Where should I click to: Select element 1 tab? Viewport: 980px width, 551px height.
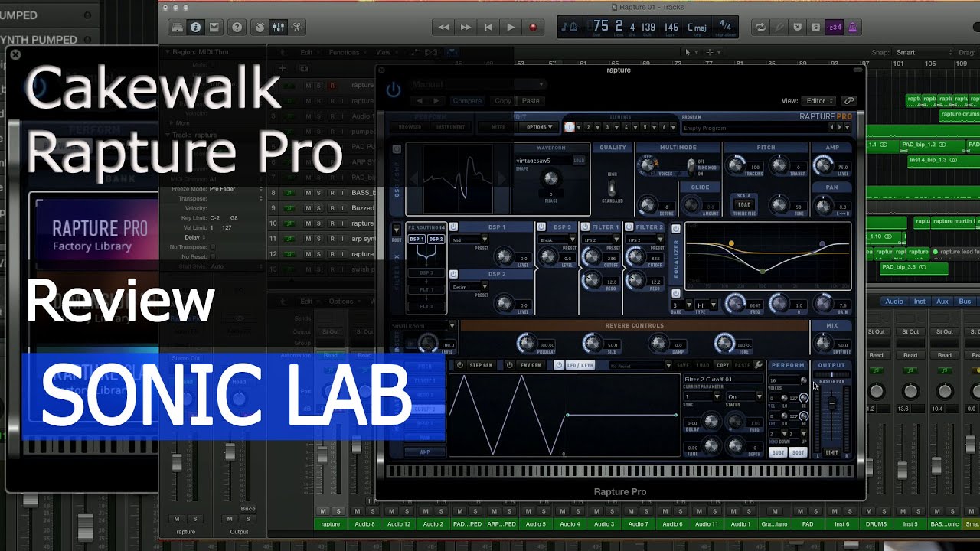click(x=570, y=127)
